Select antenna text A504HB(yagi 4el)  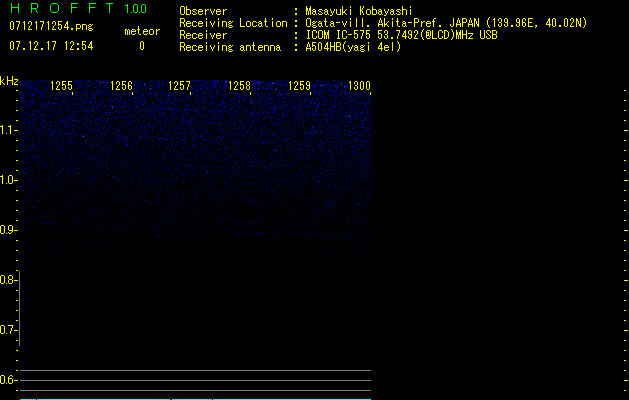click(x=353, y=47)
